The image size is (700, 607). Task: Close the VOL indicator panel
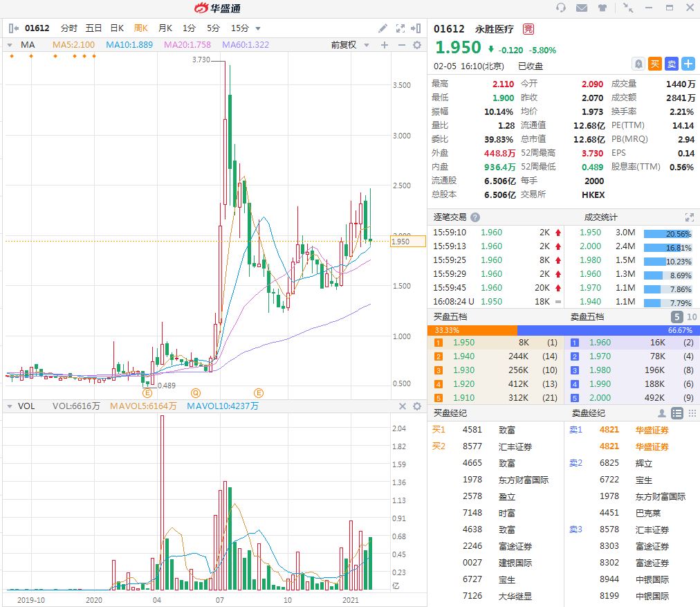(403, 406)
